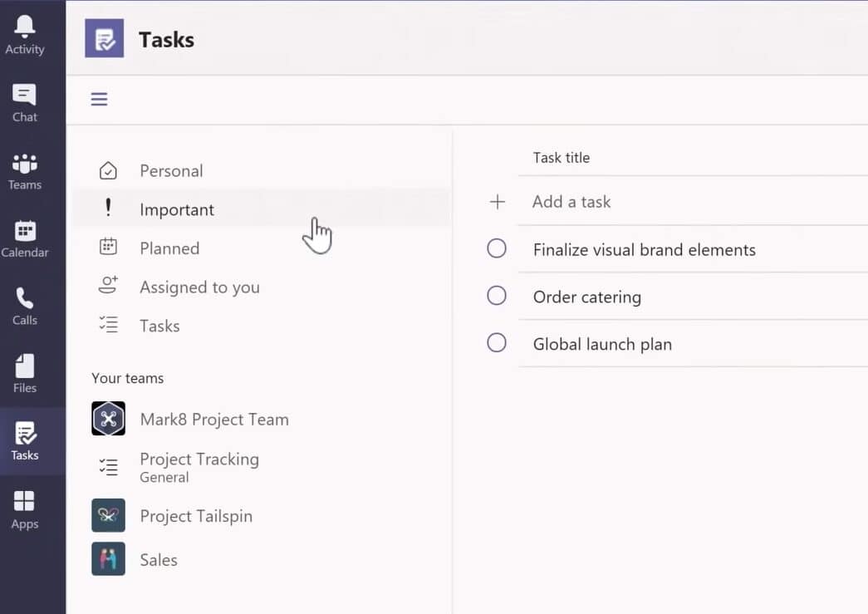Complete the Global launch plan task
This screenshot has height=614, width=868.
point(497,343)
